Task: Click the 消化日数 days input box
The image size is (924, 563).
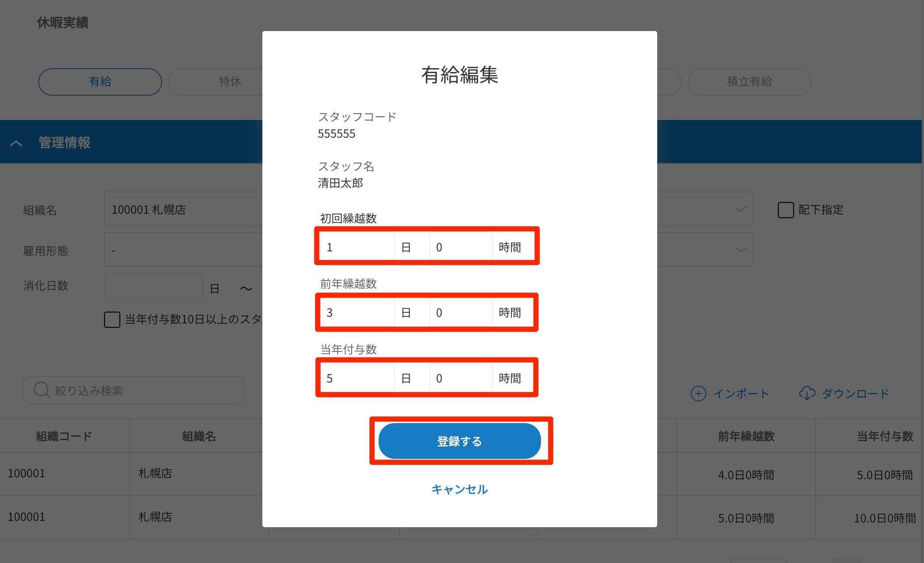Action: pyautogui.click(x=154, y=288)
